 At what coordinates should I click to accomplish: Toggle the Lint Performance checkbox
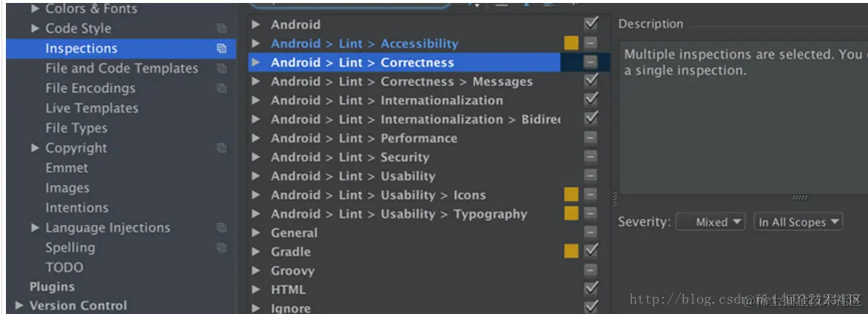click(x=590, y=138)
